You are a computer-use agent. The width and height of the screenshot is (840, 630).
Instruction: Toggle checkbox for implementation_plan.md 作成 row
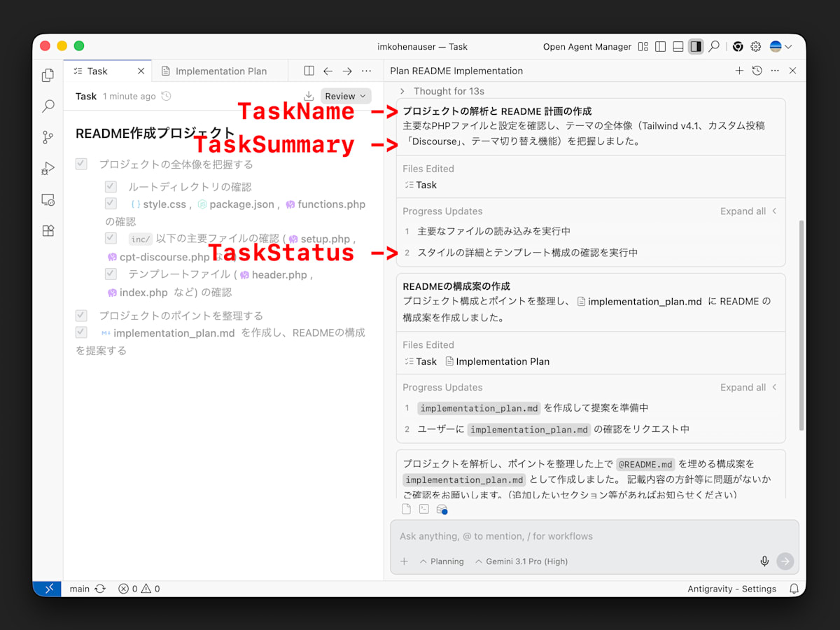pyautogui.click(x=81, y=332)
